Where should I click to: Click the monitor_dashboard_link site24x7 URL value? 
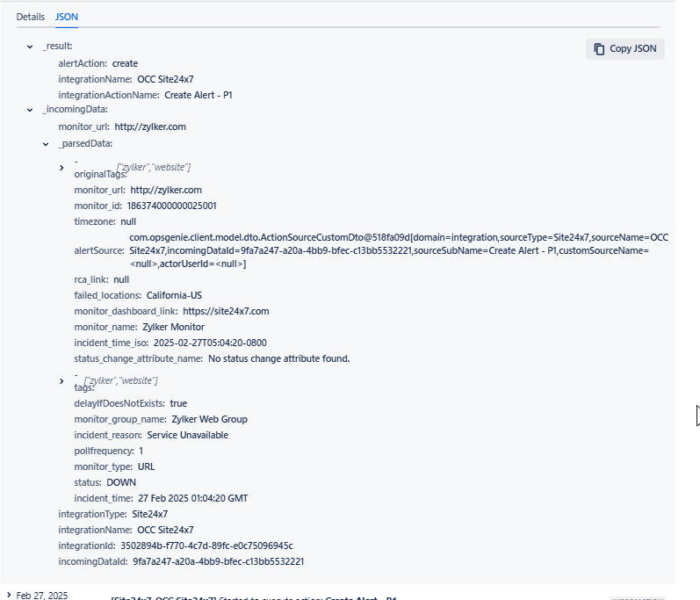point(226,311)
